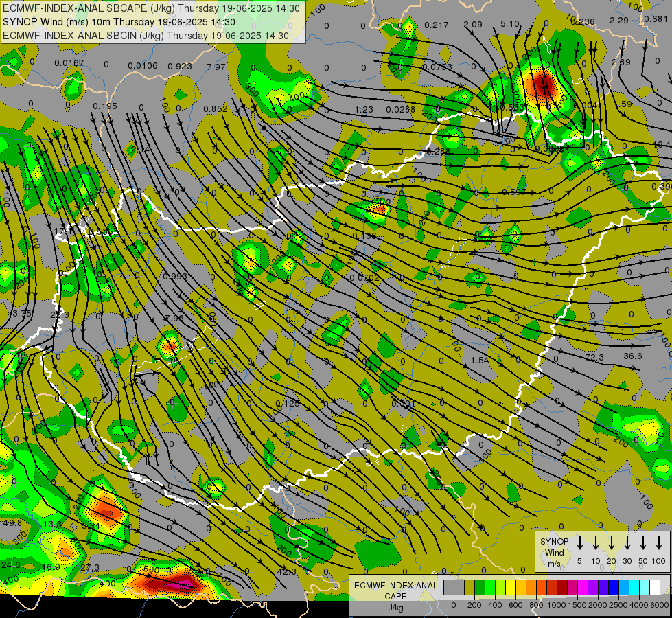Click the 50 m/s wind arrow symbol
672x618 pixels.
click(x=643, y=543)
